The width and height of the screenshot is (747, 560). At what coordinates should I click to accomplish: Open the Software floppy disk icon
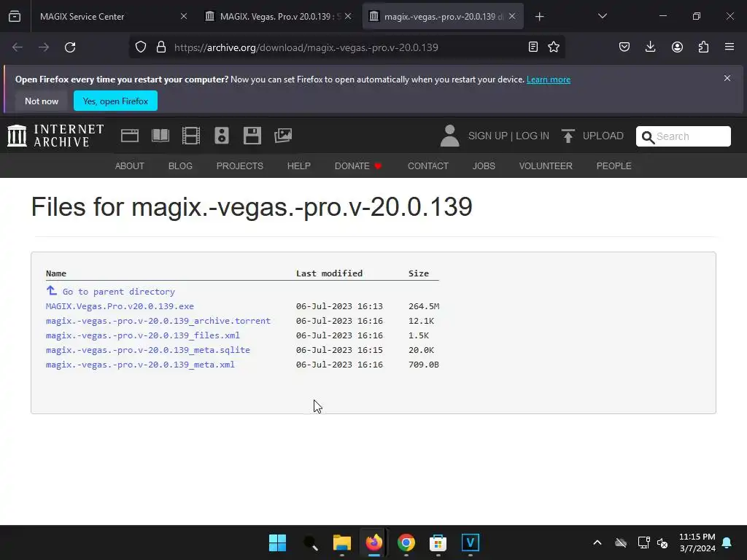(252, 136)
